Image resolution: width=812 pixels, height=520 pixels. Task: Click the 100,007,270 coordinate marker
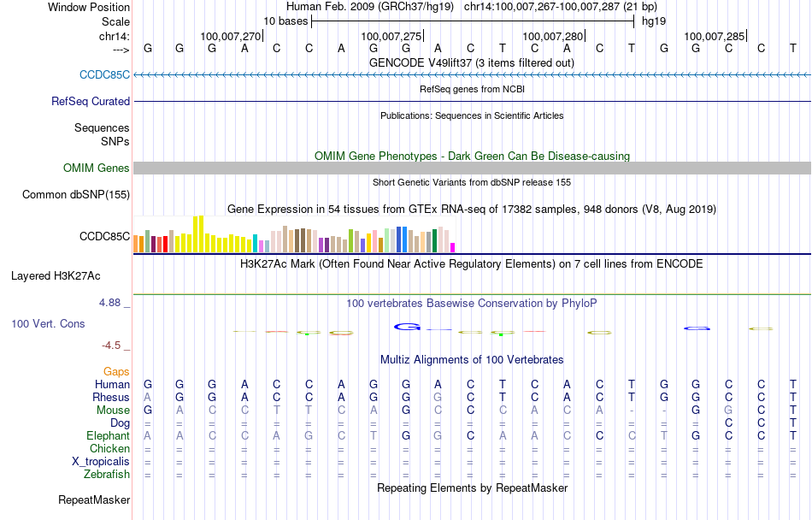(x=231, y=37)
